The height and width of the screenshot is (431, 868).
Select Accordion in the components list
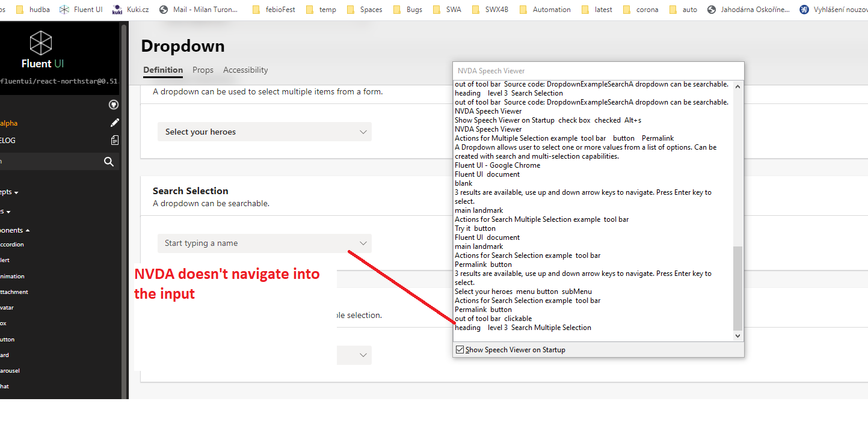click(x=12, y=244)
